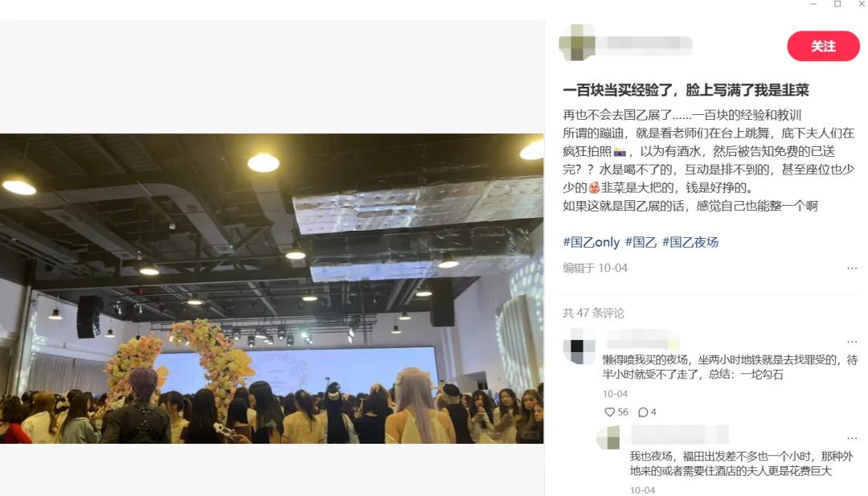Open the reply commenter's avatar
Viewport: 868px width, 496px height.
point(609,437)
